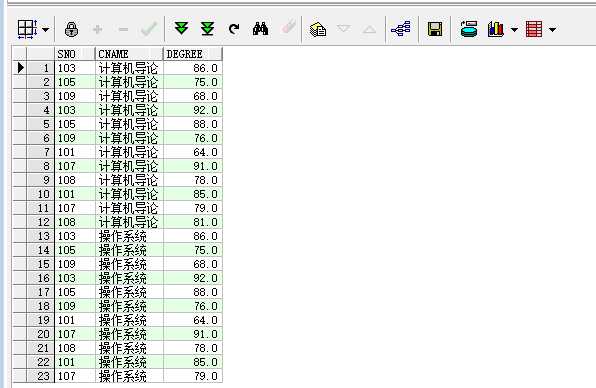The height and width of the screenshot is (388, 596).
Task: Click the CNAME column header
Action: (x=129, y=54)
